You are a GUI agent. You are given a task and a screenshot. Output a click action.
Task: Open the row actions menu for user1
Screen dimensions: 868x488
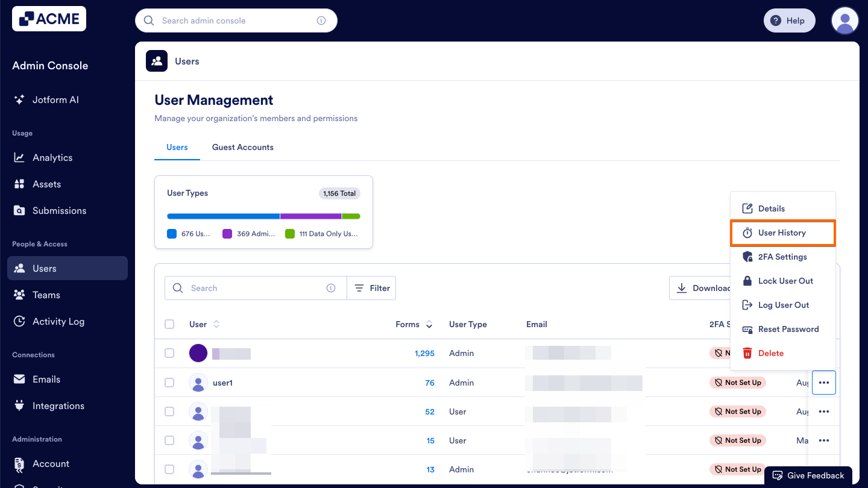coord(823,382)
